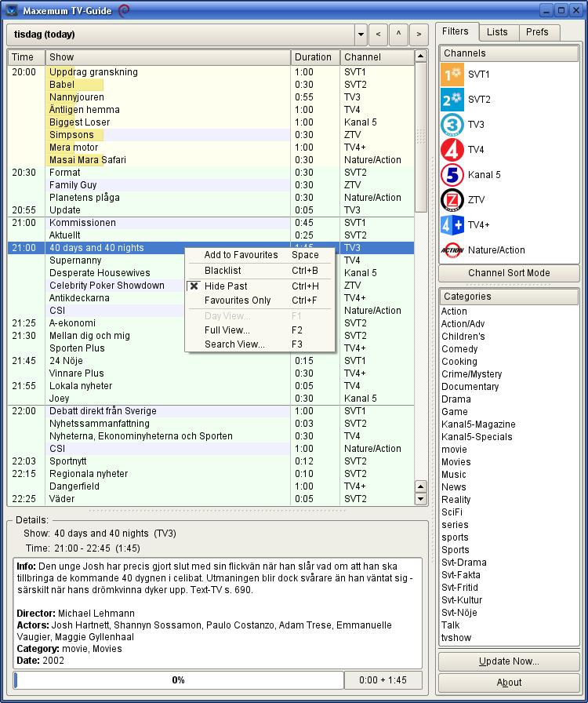Open the About dialog button
The height and width of the screenshot is (703, 588).
[x=509, y=683]
